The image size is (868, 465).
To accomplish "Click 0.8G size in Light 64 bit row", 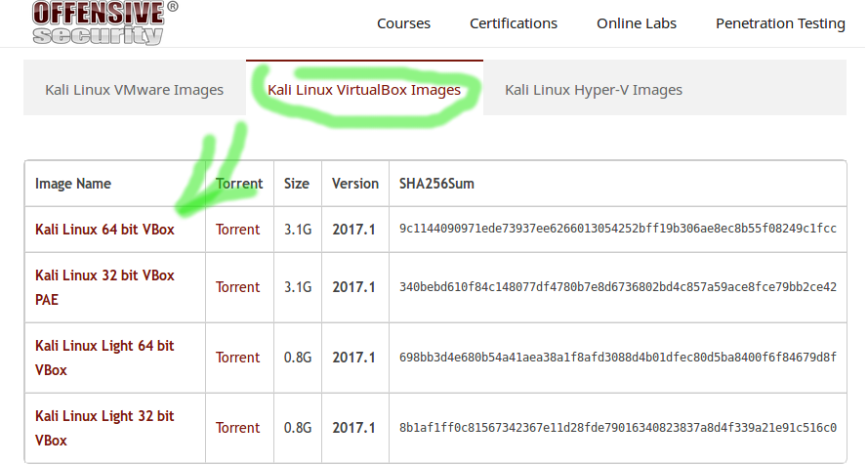I will [x=298, y=358].
